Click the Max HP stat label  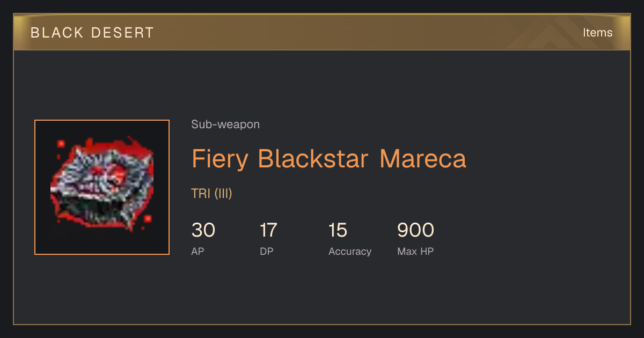[415, 252]
